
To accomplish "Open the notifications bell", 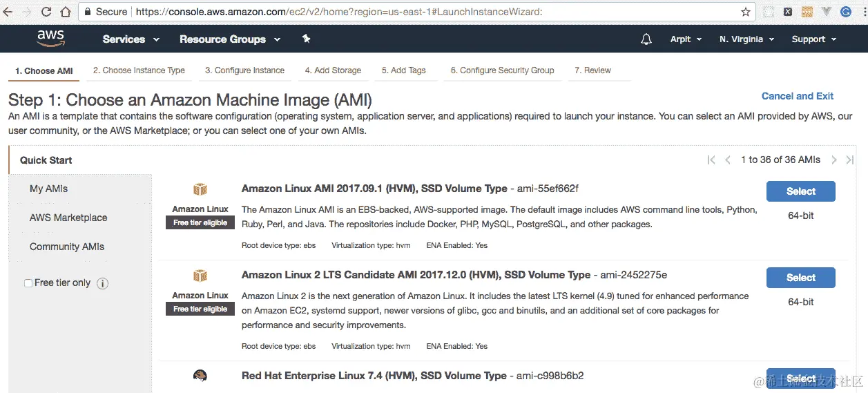I will point(646,39).
